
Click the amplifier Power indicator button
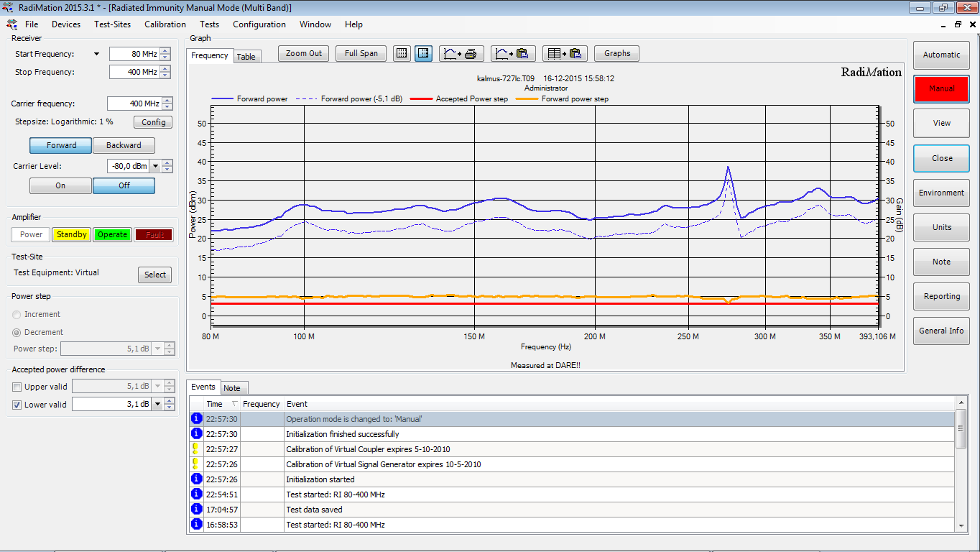31,234
